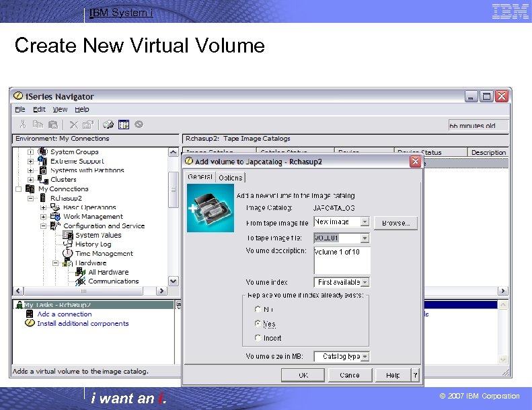Click the Paste toolbar icon

53,125
